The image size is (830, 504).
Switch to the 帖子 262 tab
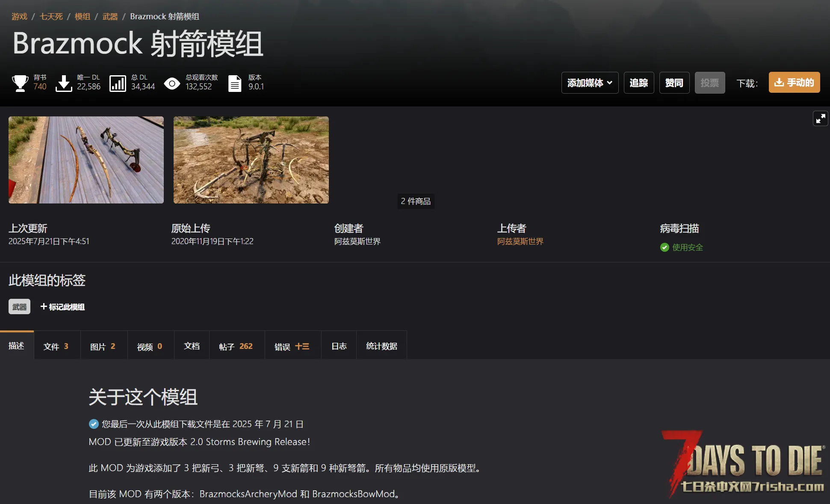pyautogui.click(x=236, y=346)
